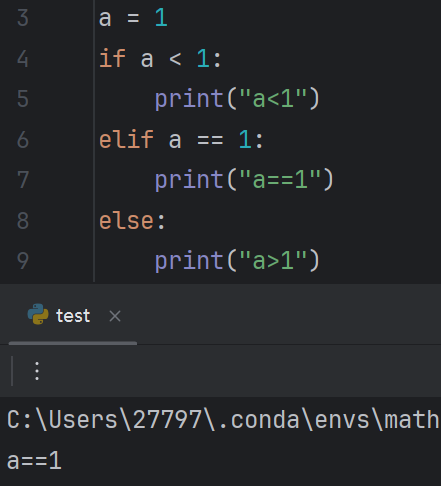Click line number 5 in gutter
This screenshot has height=486, width=441.
pyautogui.click(x=23, y=99)
